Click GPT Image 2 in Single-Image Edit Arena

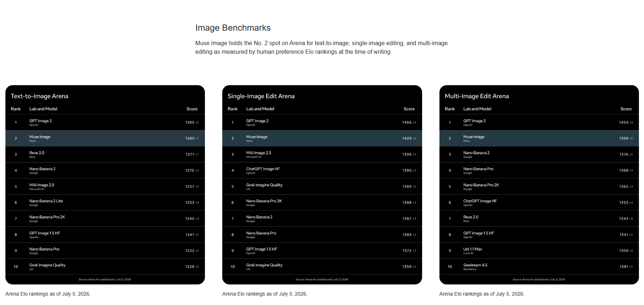257,121
